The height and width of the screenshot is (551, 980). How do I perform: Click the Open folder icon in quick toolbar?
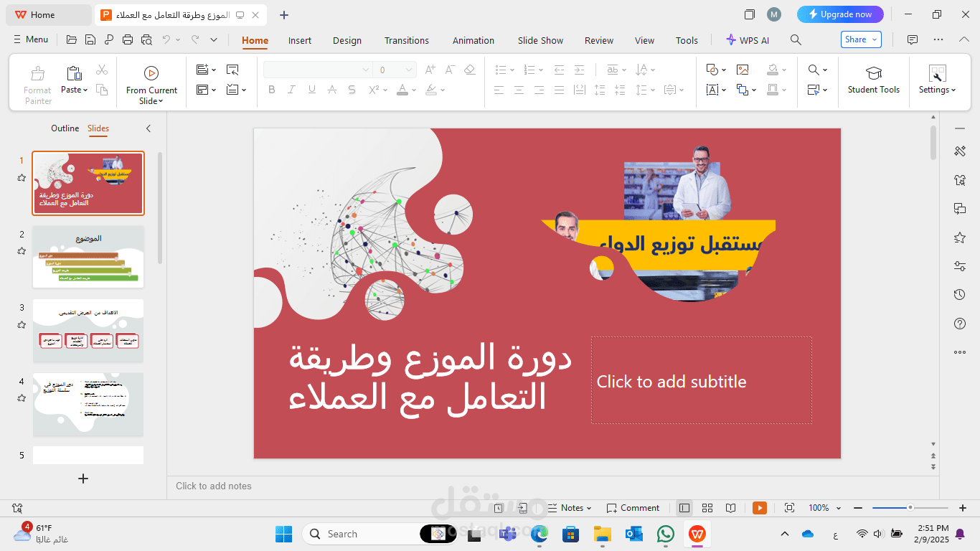tap(71, 39)
